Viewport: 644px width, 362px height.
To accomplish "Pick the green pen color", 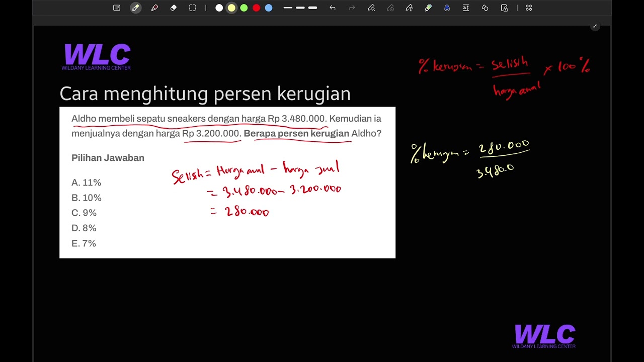I will point(244,8).
